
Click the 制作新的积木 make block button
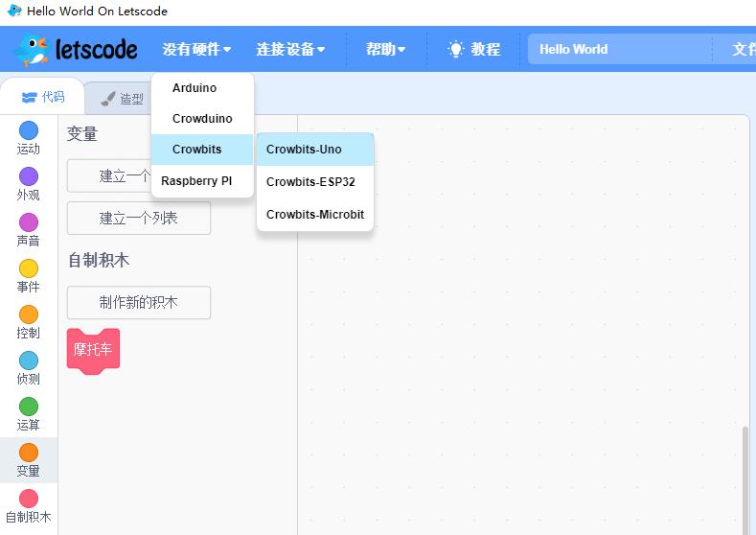[x=139, y=302]
